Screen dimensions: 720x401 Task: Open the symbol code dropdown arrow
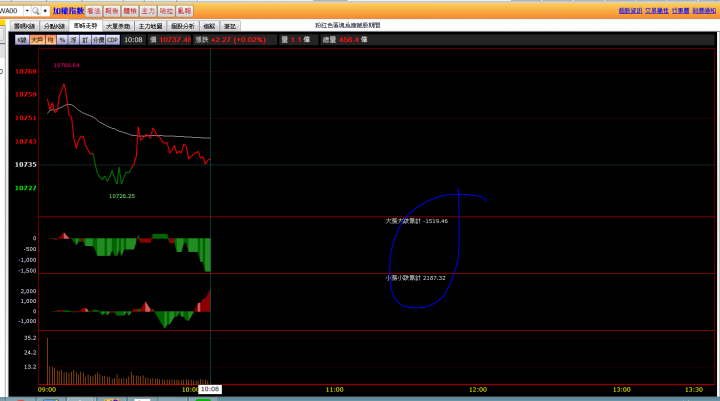27,11
